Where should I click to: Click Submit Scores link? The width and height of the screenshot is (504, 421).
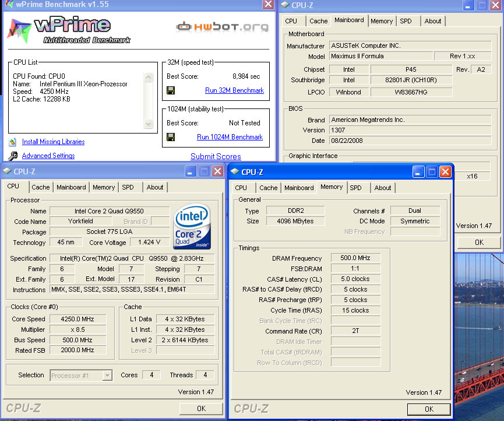click(216, 156)
